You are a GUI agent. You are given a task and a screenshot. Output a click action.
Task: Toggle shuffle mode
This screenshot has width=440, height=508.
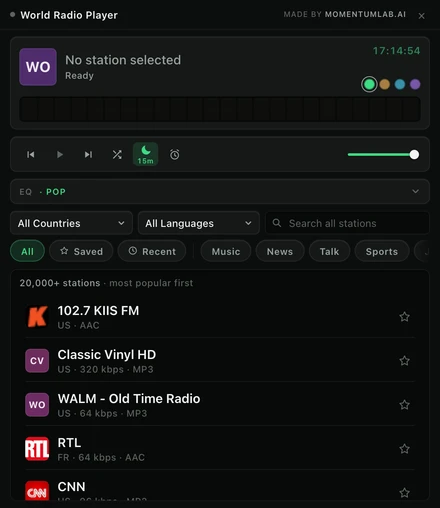(117, 154)
